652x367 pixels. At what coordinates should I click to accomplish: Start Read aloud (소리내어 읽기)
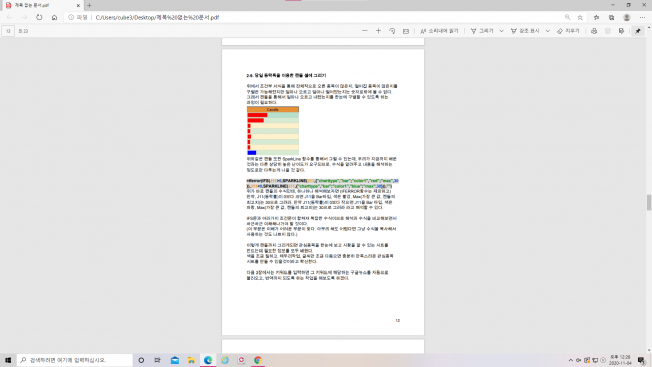pos(439,31)
